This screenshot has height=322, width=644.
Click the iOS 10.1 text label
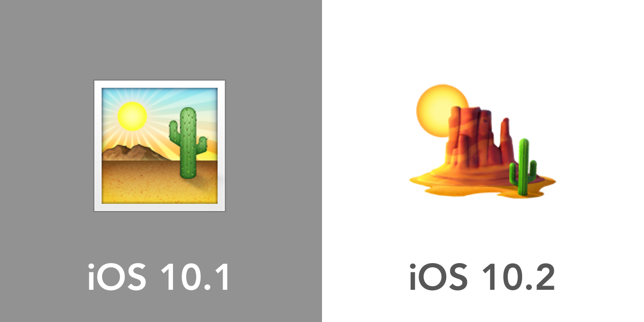coord(159,276)
